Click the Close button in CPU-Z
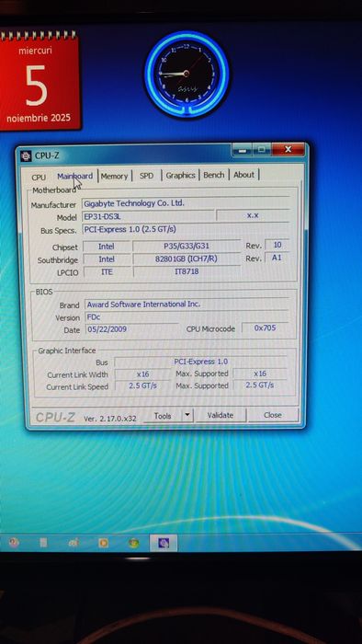The image size is (362, 644). 273,415
